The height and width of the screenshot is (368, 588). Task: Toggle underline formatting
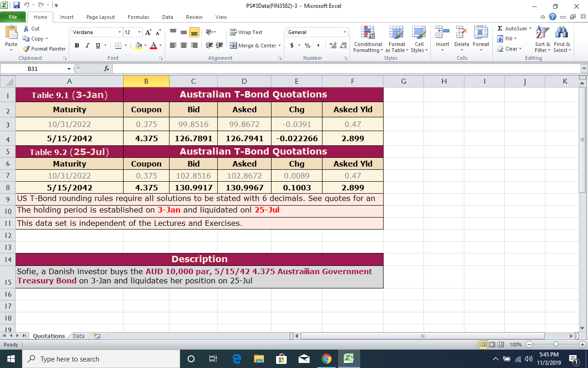(x=97, y=46)
